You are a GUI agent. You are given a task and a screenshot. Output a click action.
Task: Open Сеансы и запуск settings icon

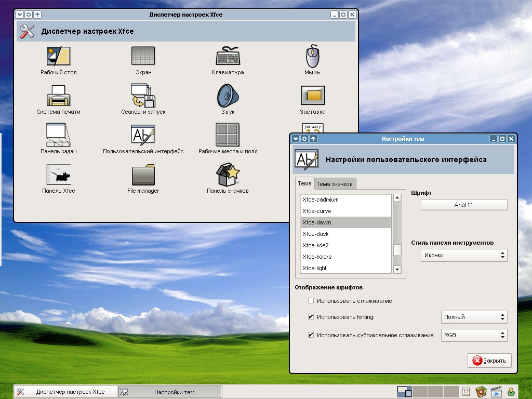tap(143, 96)
